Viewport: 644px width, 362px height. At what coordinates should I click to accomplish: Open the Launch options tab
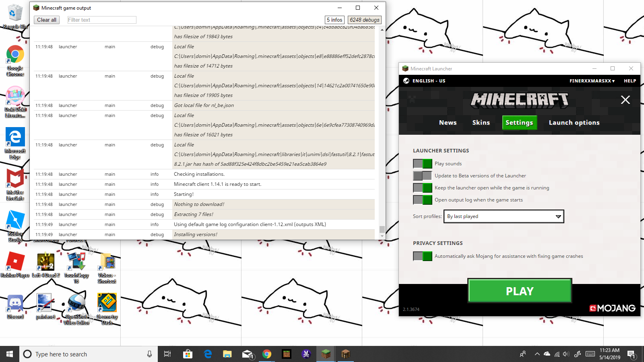click(574, 123)
